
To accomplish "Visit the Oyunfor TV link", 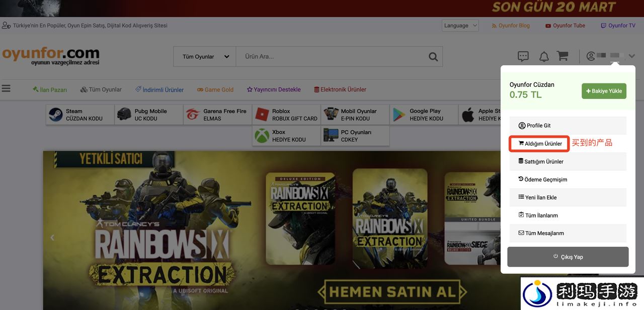I will point(618,26).
